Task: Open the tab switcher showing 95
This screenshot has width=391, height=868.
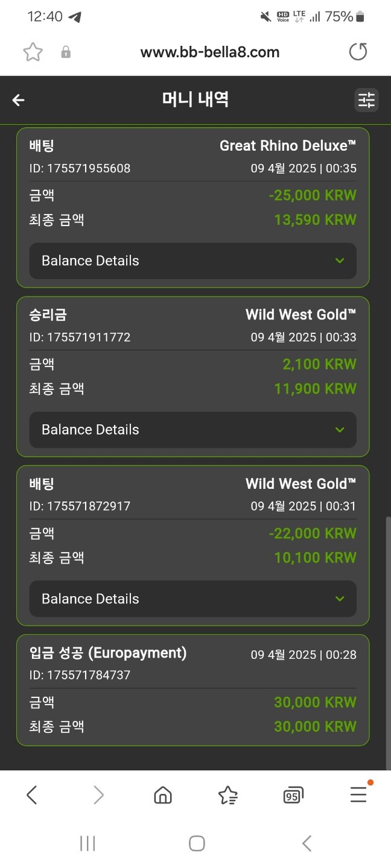Action: (293, 796)
